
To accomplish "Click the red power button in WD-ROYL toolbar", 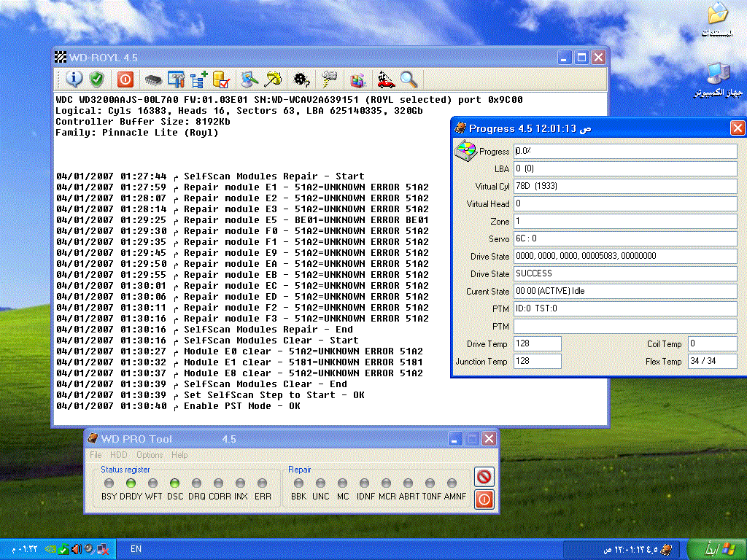I will (x=125, y=79).
